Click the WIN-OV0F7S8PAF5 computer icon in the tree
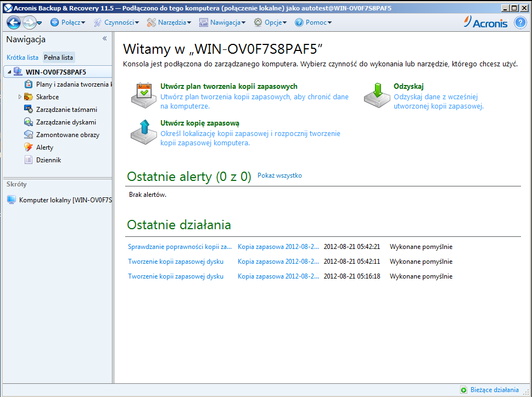The width and height of the screenshot is (532, 397). pos(18,71)
